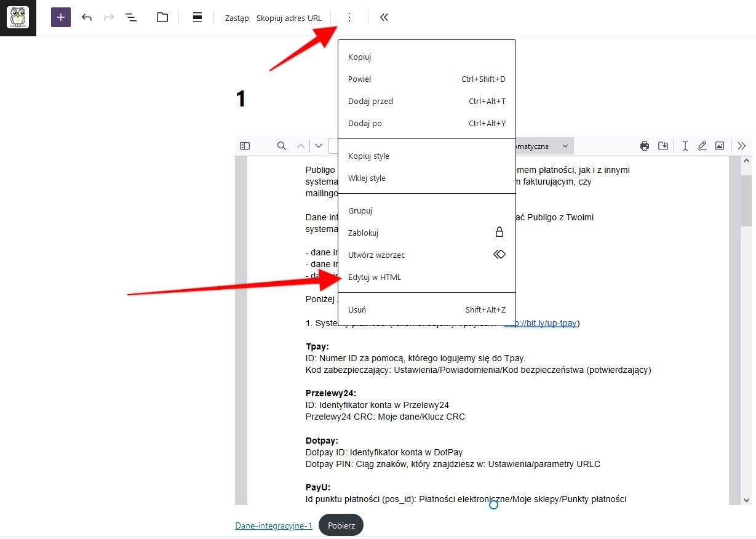Choose Edytuj w HTML menu entry
This screenshot has height=539, width=756.
(x=427, y=277)
